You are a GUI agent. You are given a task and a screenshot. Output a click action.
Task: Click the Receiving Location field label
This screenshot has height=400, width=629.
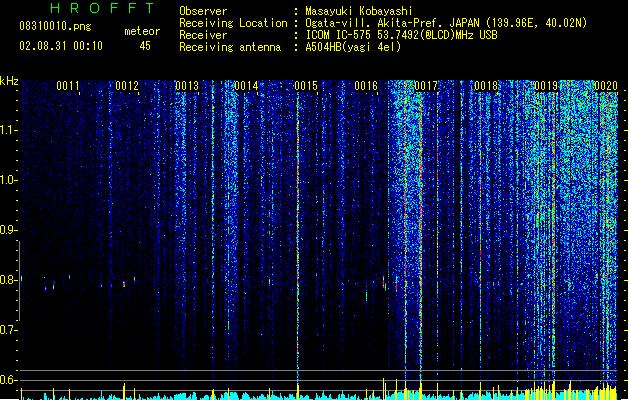233,23
